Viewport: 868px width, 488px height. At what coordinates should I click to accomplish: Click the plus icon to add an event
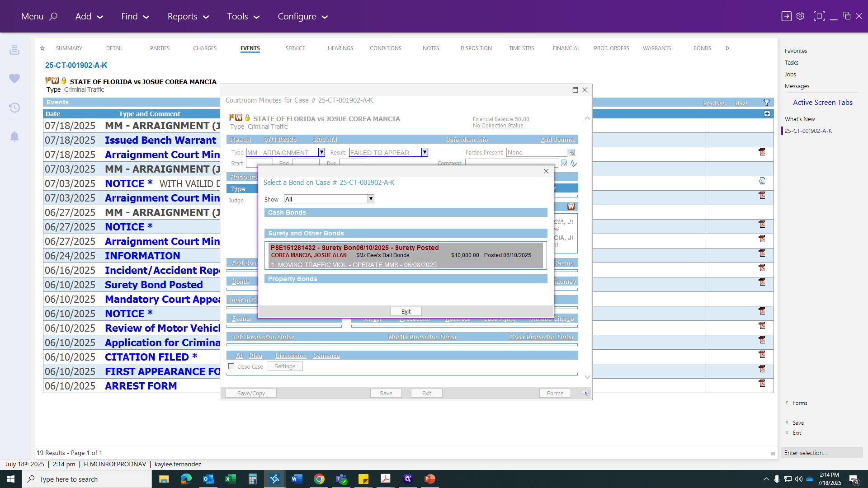coord(767,114)
